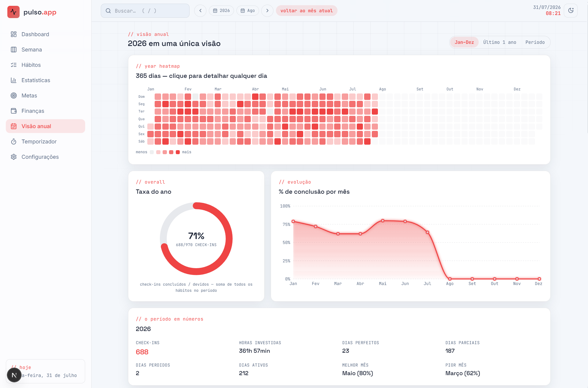Image resolution: width=588 pixels, height=388 pixels.
Task: Click 'voltar ao mês atual' button
Action: (x=307, y=11)
